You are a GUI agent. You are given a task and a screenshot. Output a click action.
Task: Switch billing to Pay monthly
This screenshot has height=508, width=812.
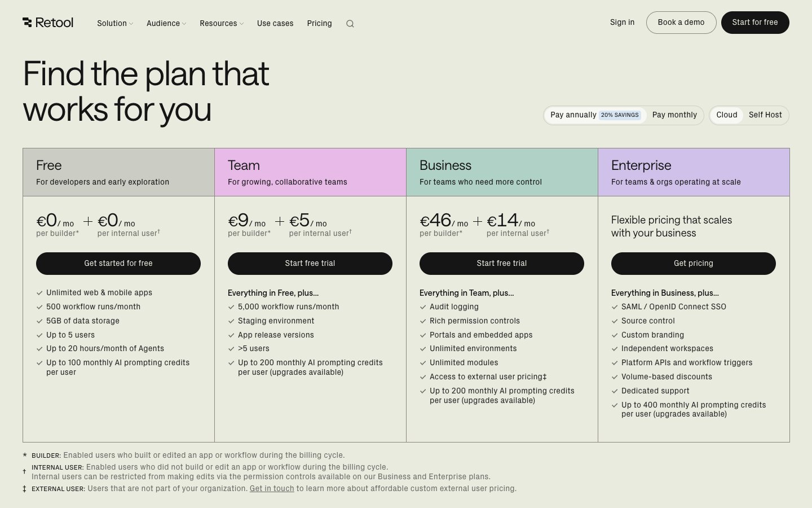[x=674, y=115]
